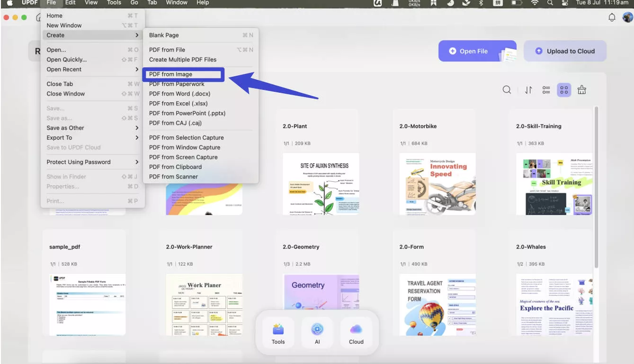Screen dimensions: 634x364
Task: Click the Upload to Cloud button
Action: (565, 51)
